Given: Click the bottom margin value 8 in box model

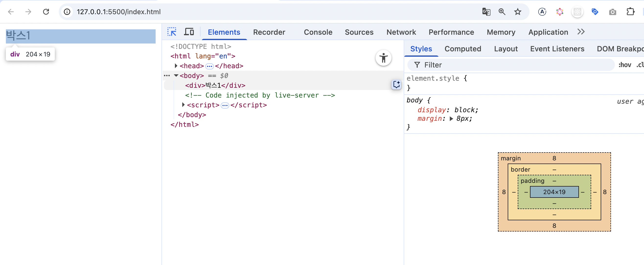Looking at the screenshot, I should coord(554,226).
